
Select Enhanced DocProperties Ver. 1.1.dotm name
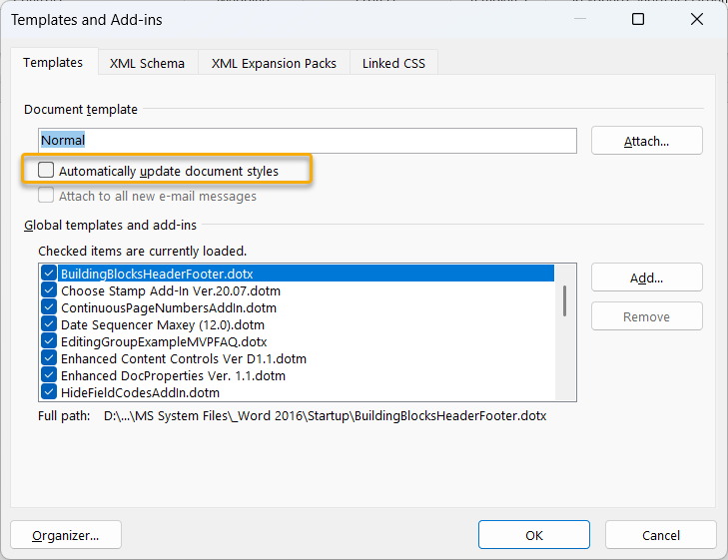pyautogui.click(x=173, y=375)
